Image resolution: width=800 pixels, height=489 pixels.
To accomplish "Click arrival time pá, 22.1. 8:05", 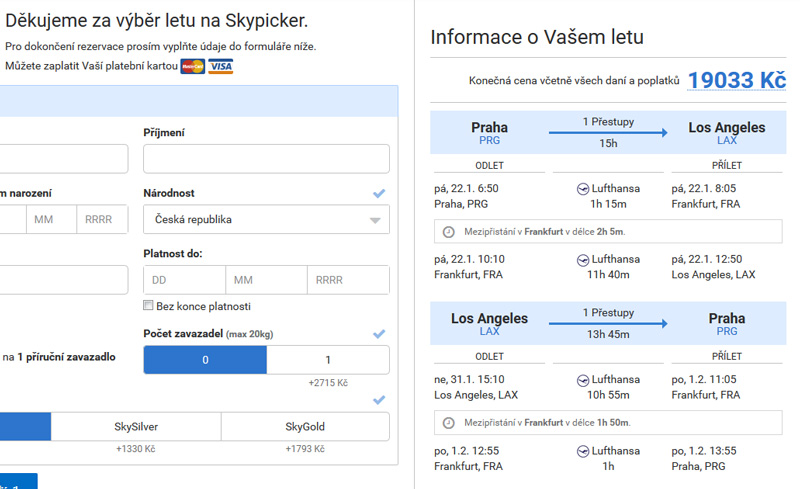I will click(704, 188).
